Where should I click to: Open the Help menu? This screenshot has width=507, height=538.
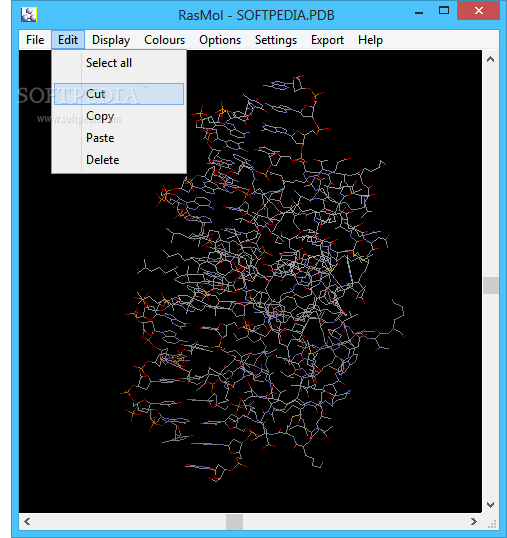point(370,40)
